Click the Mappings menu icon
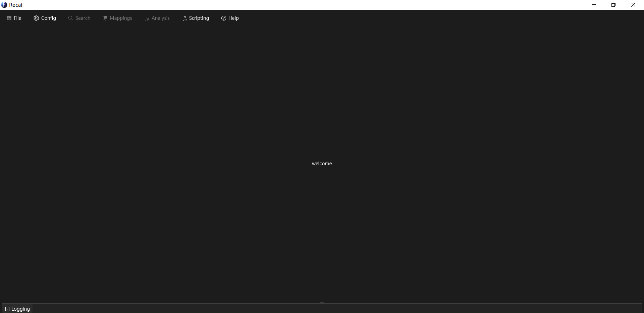 tap(105, 18)
